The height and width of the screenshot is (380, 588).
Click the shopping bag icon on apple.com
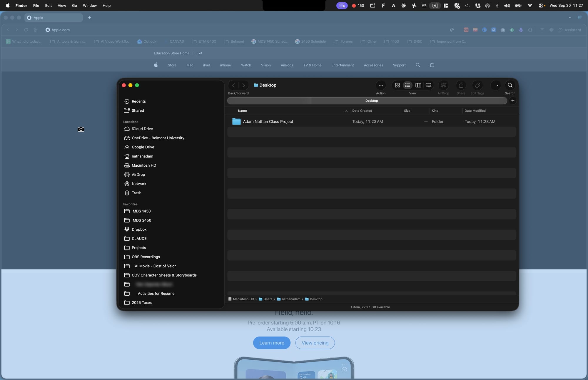click(432, 65)
